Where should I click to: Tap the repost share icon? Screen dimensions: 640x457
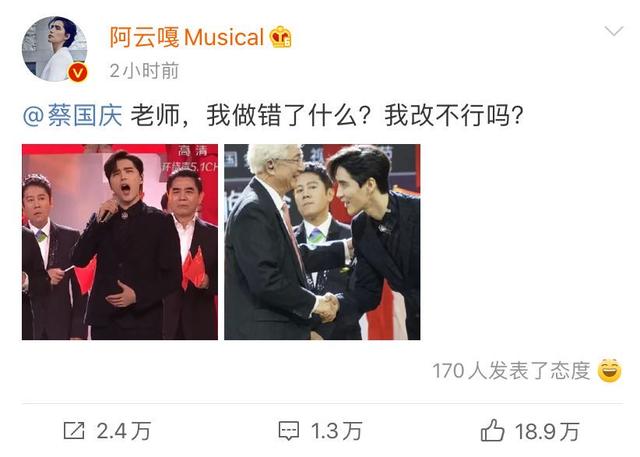[x=74, y=430]
